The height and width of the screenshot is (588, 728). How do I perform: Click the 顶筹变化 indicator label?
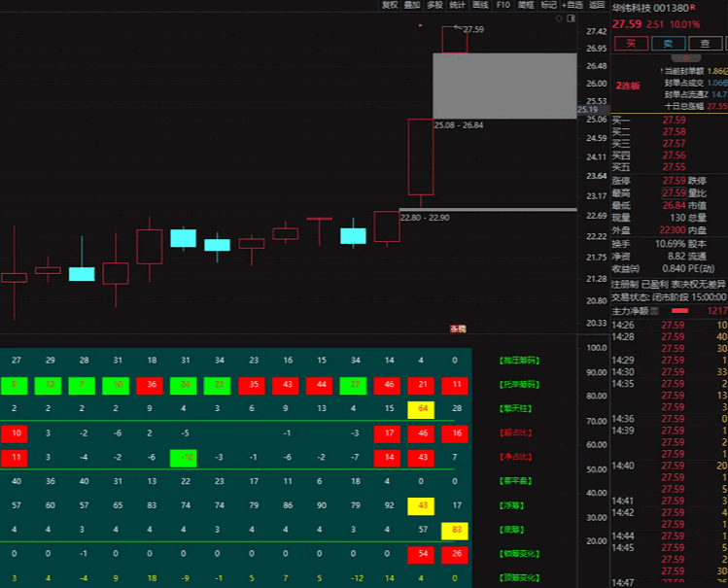pos(520,578)
